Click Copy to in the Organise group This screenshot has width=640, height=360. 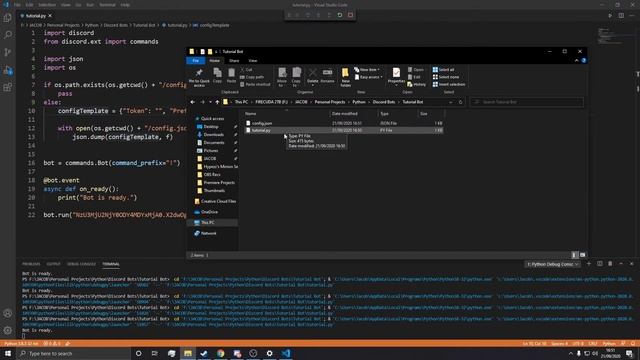click(296, 77)
